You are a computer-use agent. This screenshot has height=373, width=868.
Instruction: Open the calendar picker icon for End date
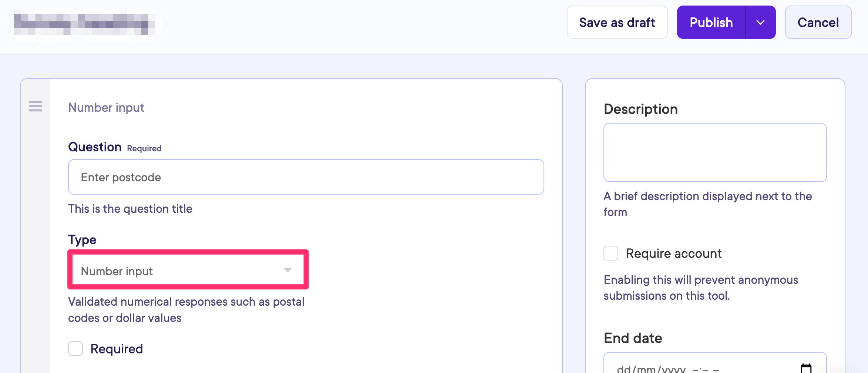(x=806, y=368)
